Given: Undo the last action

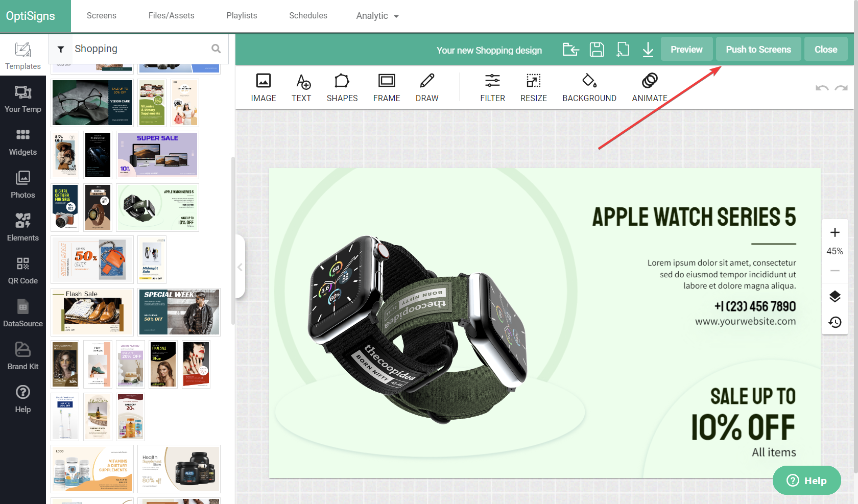Looking at the screenshot, I should pyautogui.click(x=822, y=88).
